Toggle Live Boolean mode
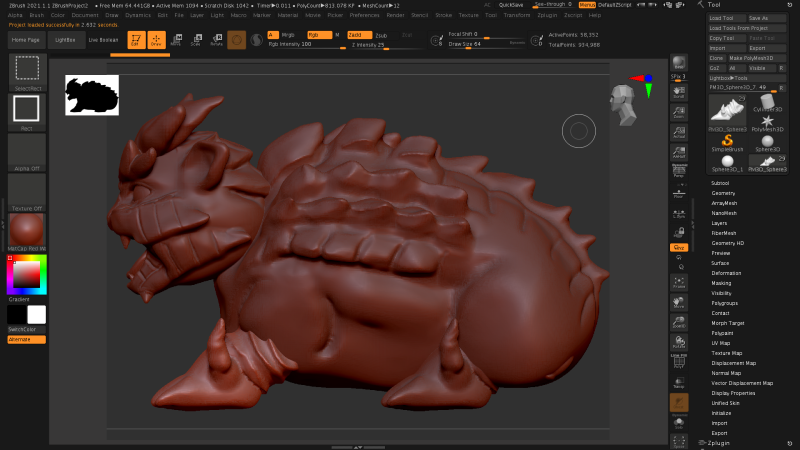Viewport: 800px width, 450px height. coord(102,39)
